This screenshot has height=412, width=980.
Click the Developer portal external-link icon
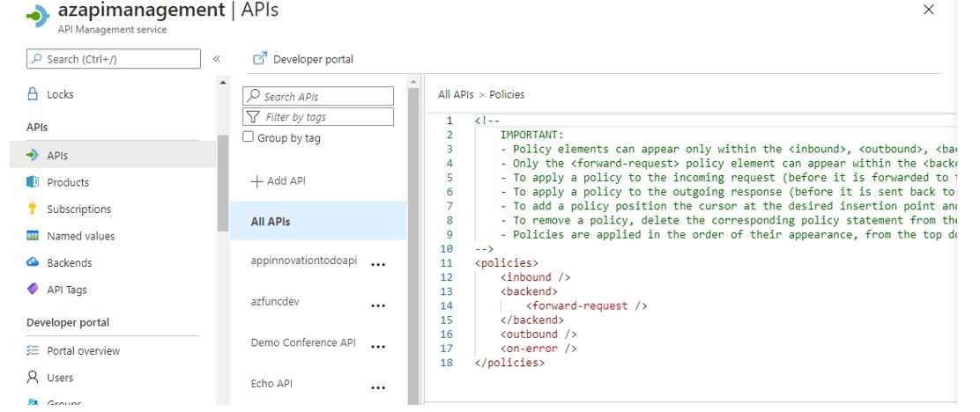click(259, 59)
